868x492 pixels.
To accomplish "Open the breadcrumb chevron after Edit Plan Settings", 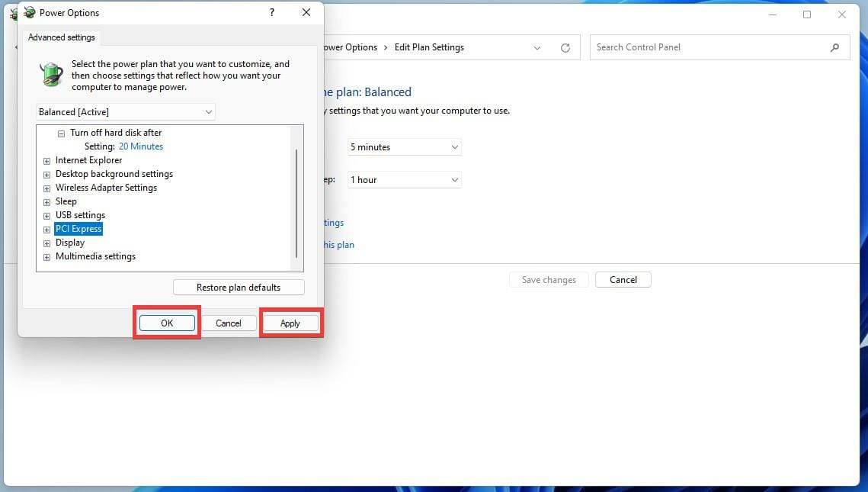I will [x=538, y=47].
